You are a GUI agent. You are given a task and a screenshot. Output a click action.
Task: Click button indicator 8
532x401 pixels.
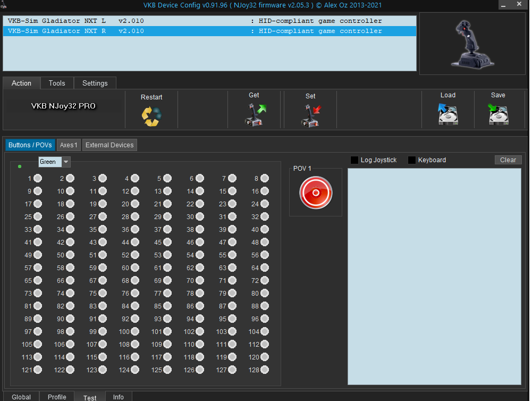tap(265, 178)
